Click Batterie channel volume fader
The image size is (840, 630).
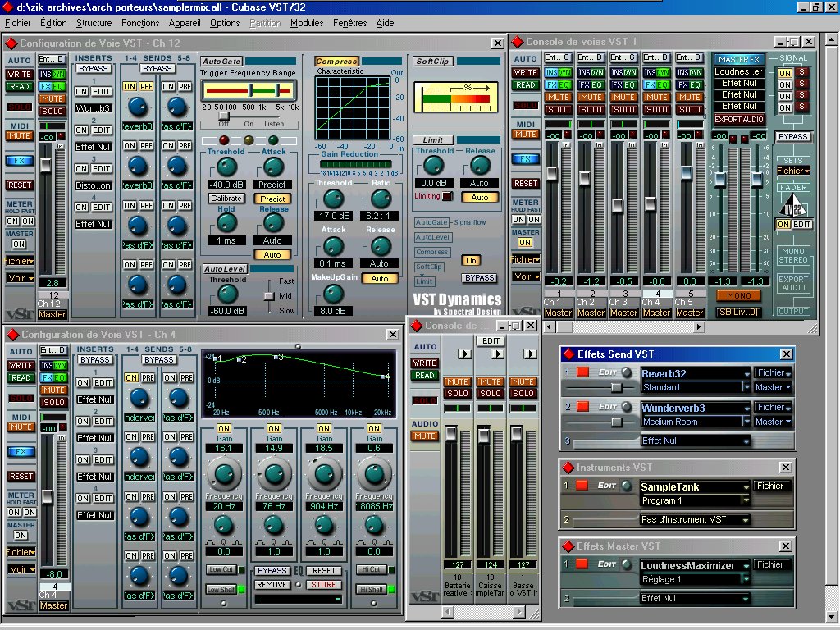[x=451, y=434]
